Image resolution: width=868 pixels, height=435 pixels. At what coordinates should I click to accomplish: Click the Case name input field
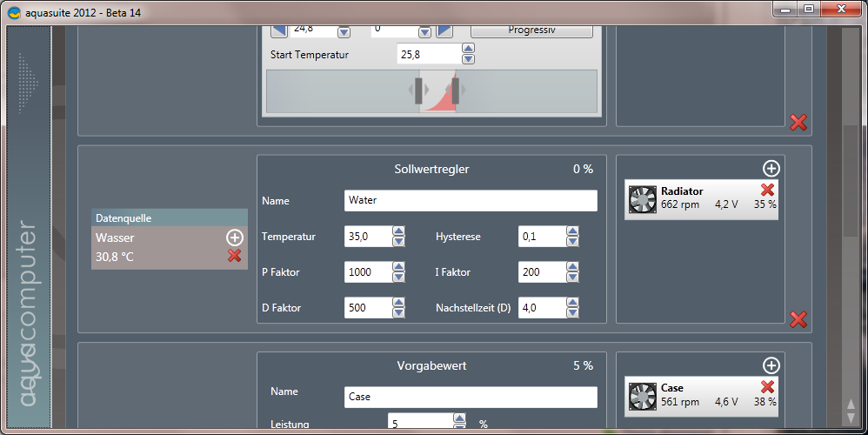click(x=471, y=397)
